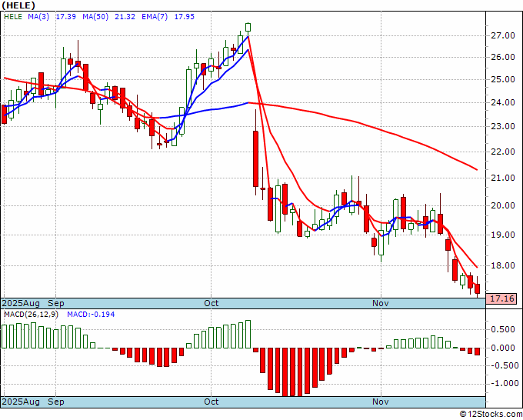
Task: Click the EMA(7) value 17.95
Action: (x=184, y=17)
